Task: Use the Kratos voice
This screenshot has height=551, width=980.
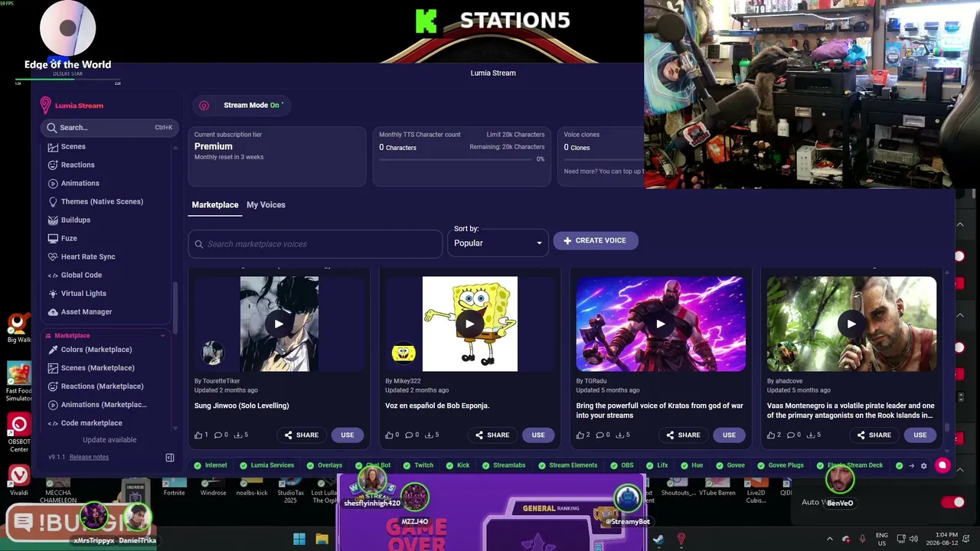Action: click(729, 435)
